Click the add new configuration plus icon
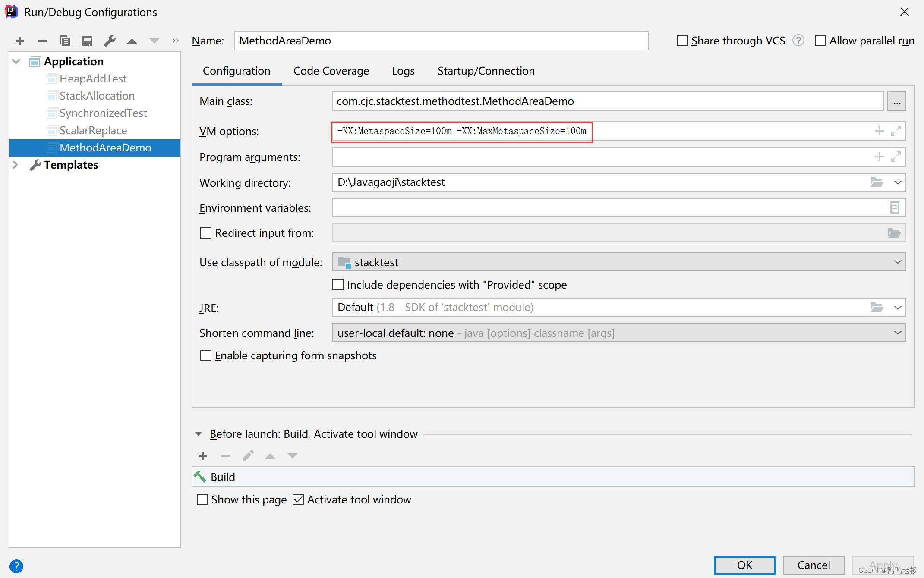The height and width of the screenshot is (578, 924). pos(20,41)
